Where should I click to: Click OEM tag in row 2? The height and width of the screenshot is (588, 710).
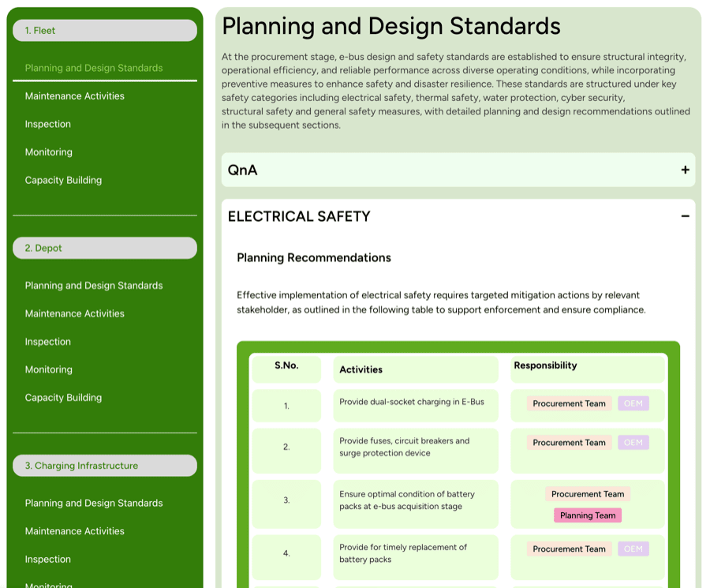click(633, 443)
